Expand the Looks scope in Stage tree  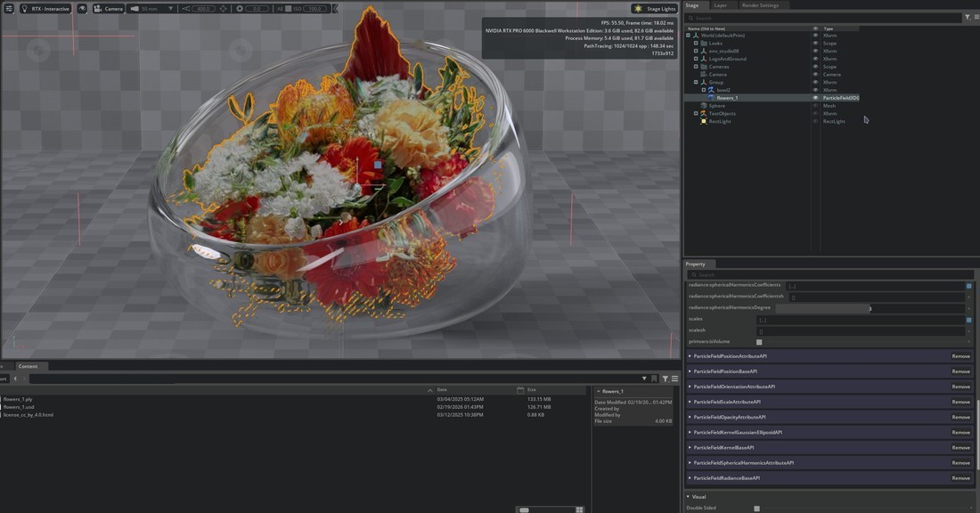pos(696,44)
